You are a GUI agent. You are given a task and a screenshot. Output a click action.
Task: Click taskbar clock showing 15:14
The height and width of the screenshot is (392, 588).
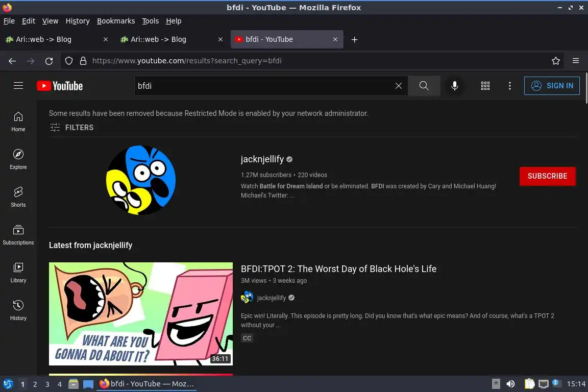click(x=576, y=384)
